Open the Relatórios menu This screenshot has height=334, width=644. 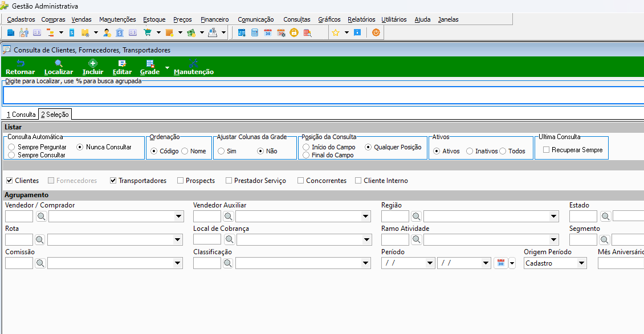pyautogui.click(x=361, y=19)
